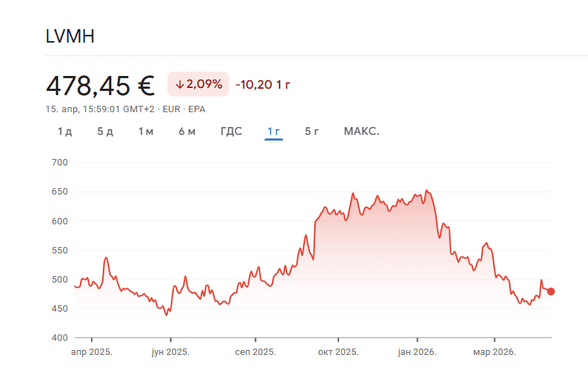
Task: Click the LVMH title heading
Action: pos(70,37)
